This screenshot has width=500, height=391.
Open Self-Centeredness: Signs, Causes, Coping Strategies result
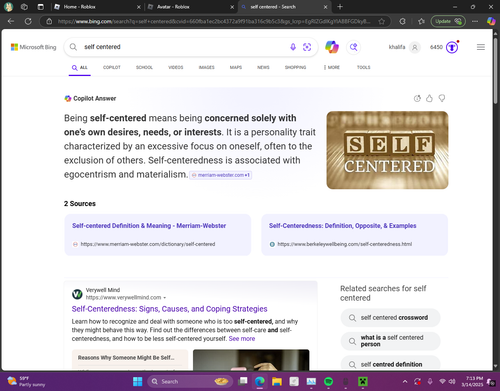pos(169,309)
